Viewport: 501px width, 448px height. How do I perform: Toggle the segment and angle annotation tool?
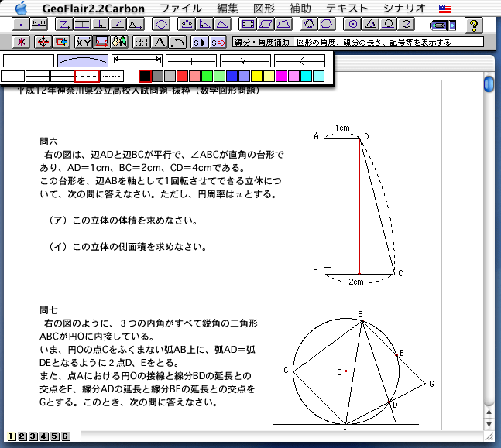tap(101, 42)
